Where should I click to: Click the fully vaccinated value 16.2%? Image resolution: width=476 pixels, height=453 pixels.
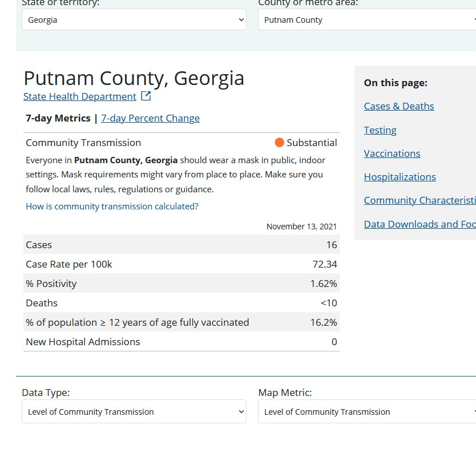coord(324,322)
